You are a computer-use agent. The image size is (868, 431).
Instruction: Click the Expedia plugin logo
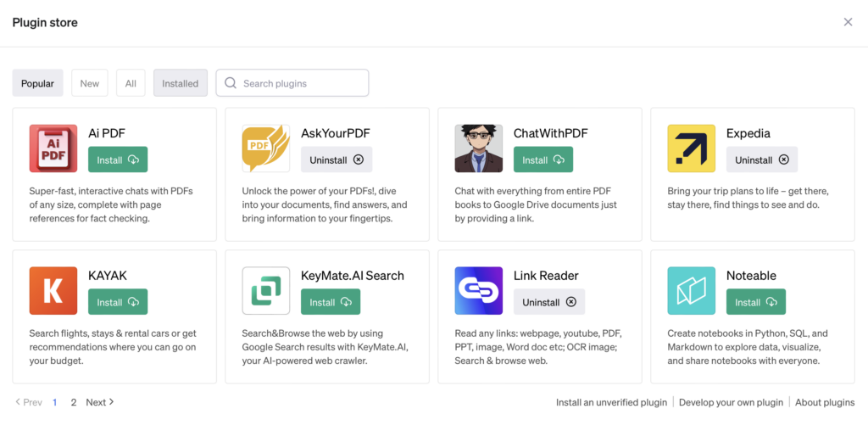pos(692,148)
